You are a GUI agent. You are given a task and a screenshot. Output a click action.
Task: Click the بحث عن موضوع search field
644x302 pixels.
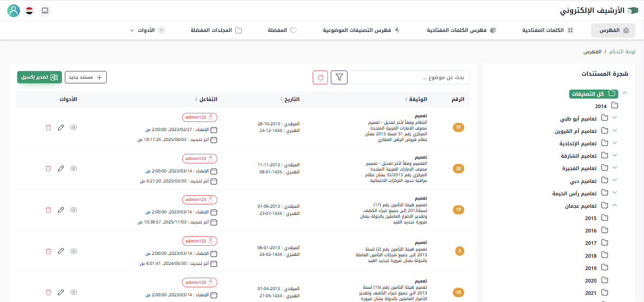(410, 77)
